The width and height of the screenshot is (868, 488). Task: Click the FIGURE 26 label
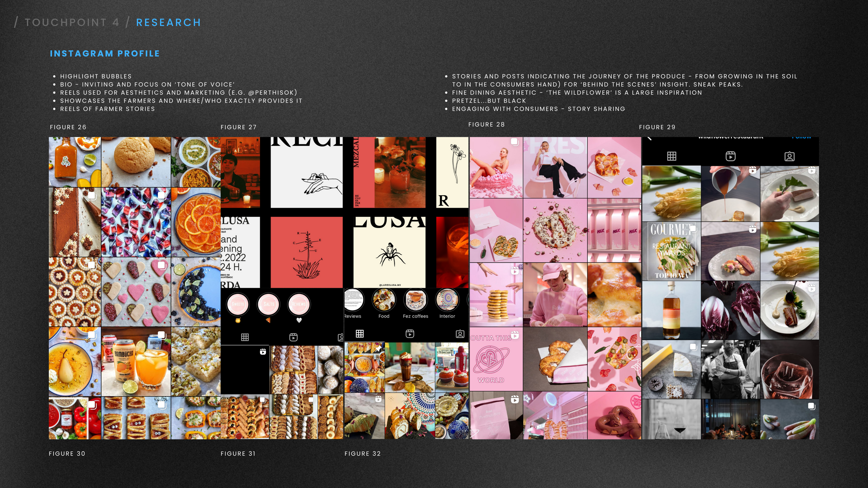(x=68, y=127)
